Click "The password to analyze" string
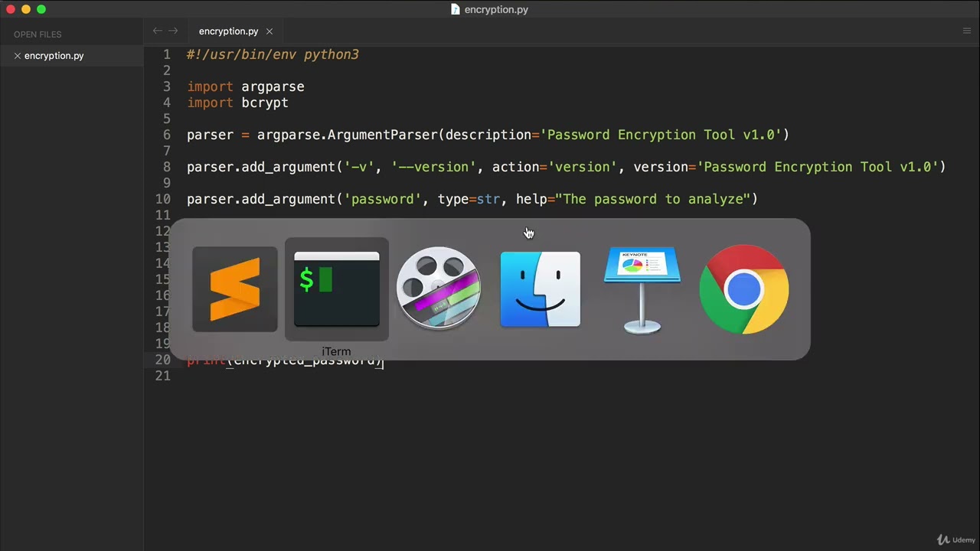The width and height of the screenshot is (980, 551). [652, 199]
